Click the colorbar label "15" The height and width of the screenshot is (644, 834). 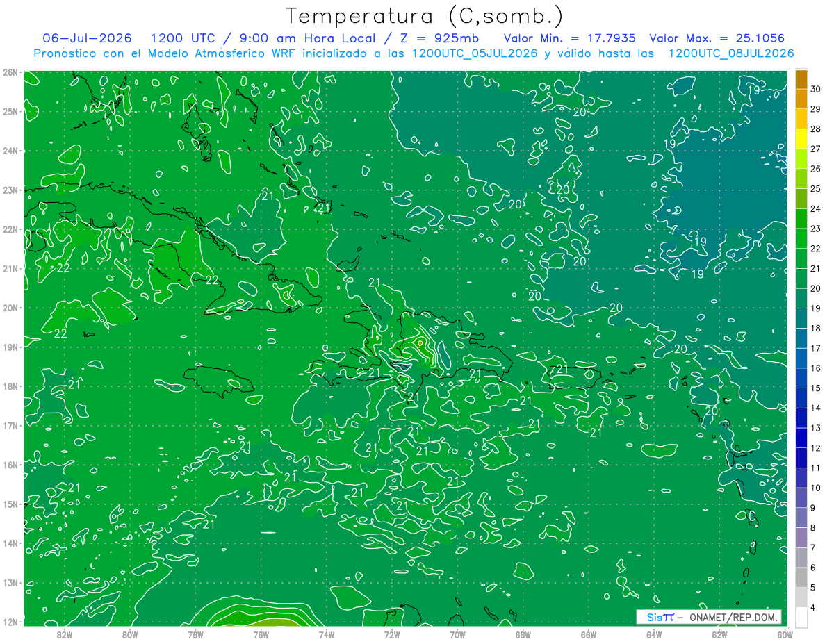pos(815,388)
